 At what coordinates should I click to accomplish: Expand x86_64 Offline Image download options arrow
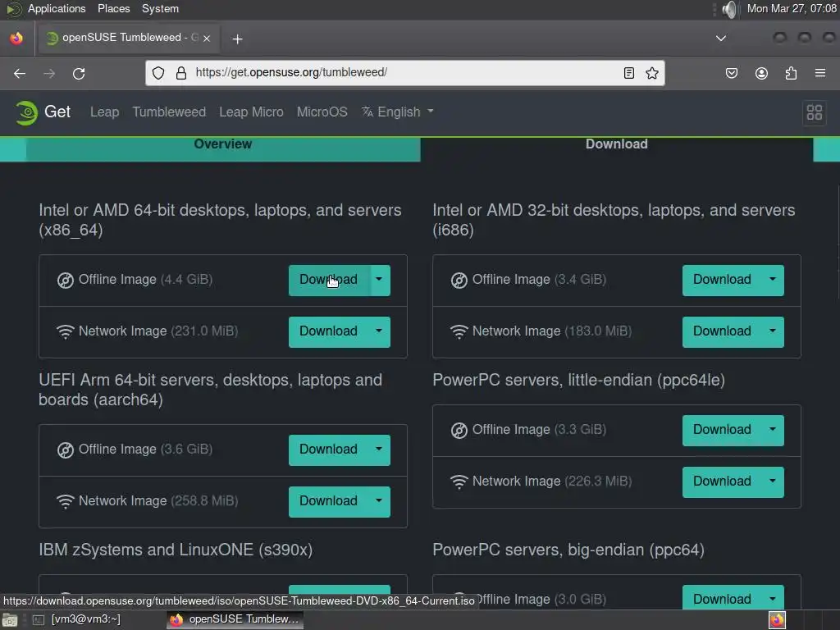[x=379, y=281]
